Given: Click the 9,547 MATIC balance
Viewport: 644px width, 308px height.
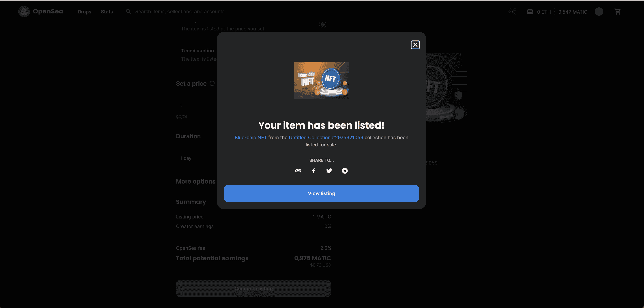Looking at the screenshot, I should [x=573, y=12].
